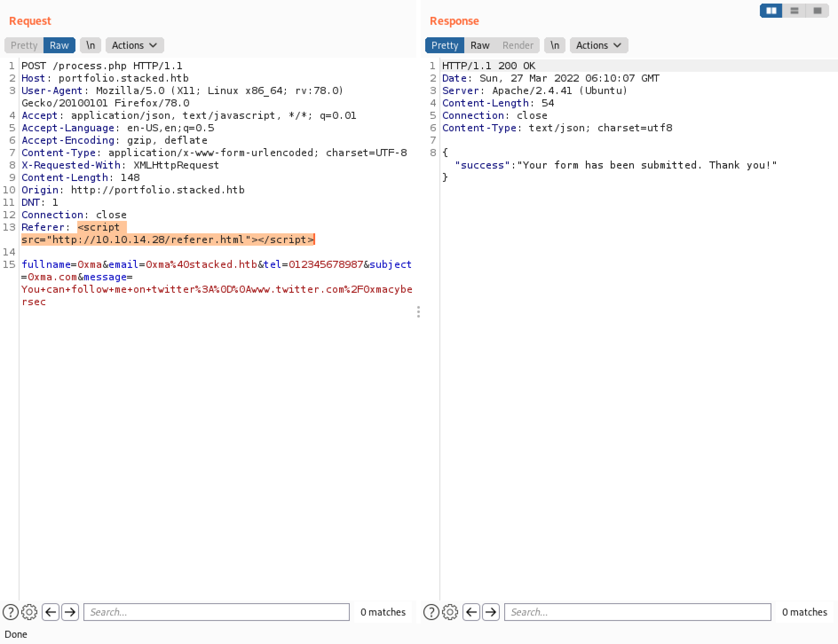
Task: Click the Date header in the response
Action: pyautogui.click(x=551, y=78)
